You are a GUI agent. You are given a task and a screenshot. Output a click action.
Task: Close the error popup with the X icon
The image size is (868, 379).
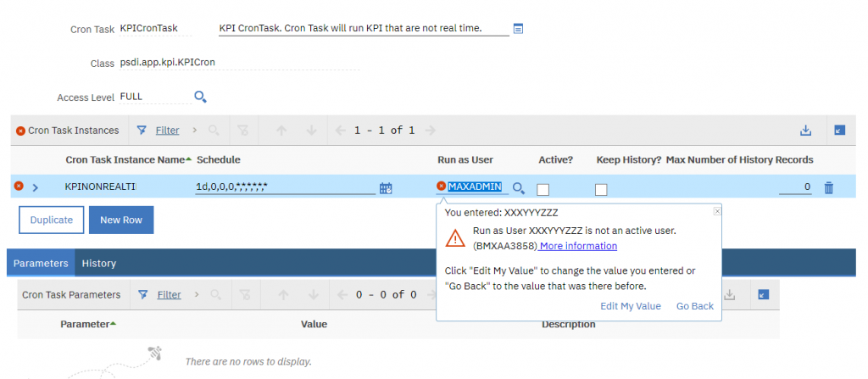717,211
